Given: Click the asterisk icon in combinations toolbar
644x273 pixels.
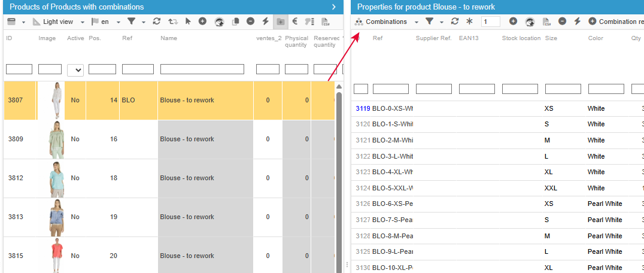Looking at the screenshot, I should 469,22.
